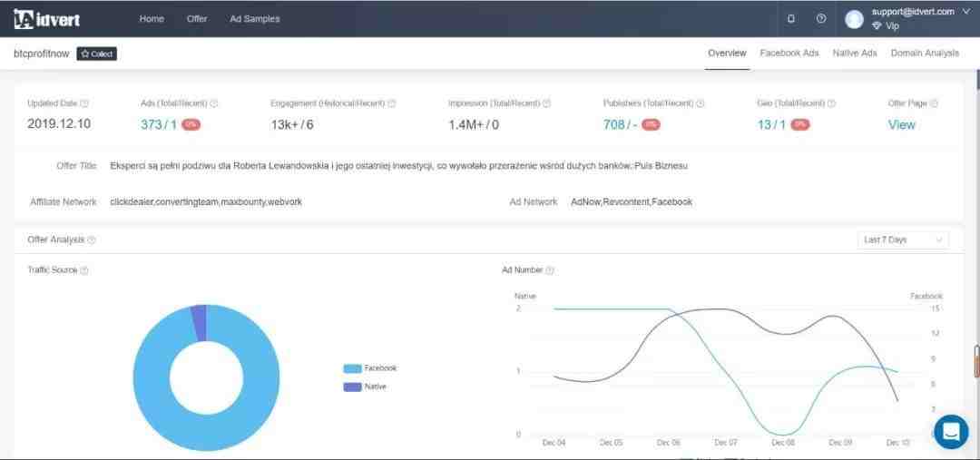Screen dimensions: 980x460
Task: Click the red badge beside 373 / 1
Action: point(191,124)
